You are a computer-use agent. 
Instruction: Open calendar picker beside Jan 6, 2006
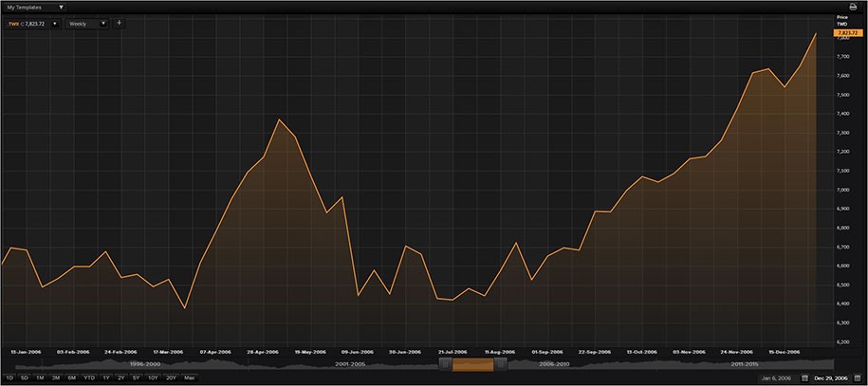pos(804,378)
